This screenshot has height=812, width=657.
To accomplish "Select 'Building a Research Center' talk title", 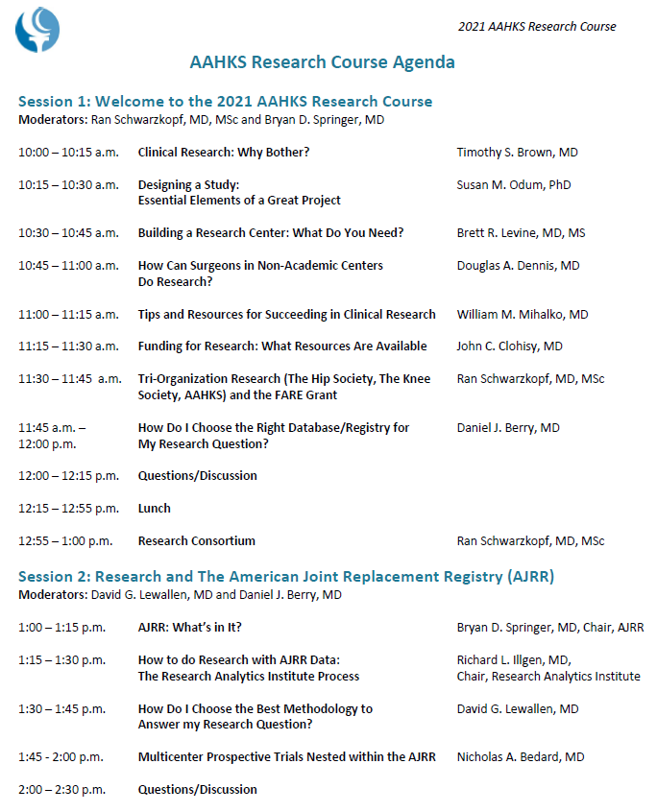I will [271, 233].
